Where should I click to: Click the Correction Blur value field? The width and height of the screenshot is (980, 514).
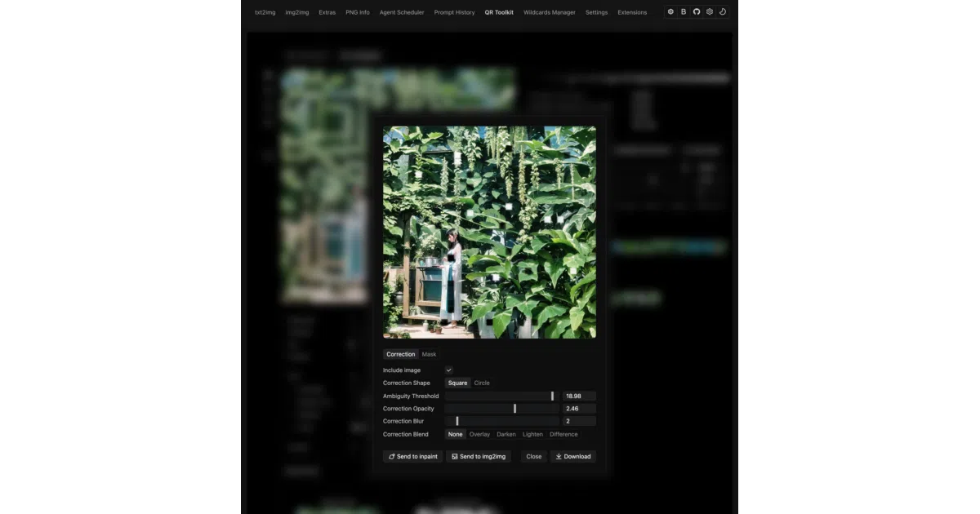(x=579, y=421)
